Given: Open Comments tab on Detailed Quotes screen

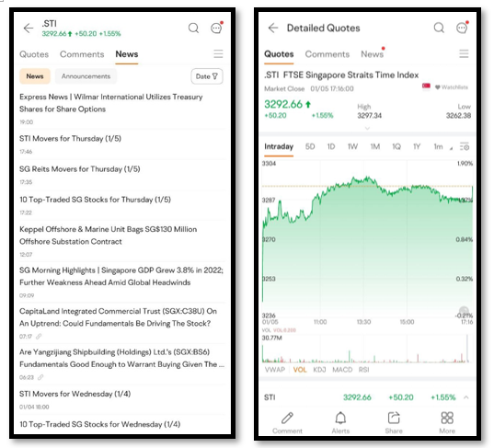Looking at the screenshot, I should [x=327, y=54].
